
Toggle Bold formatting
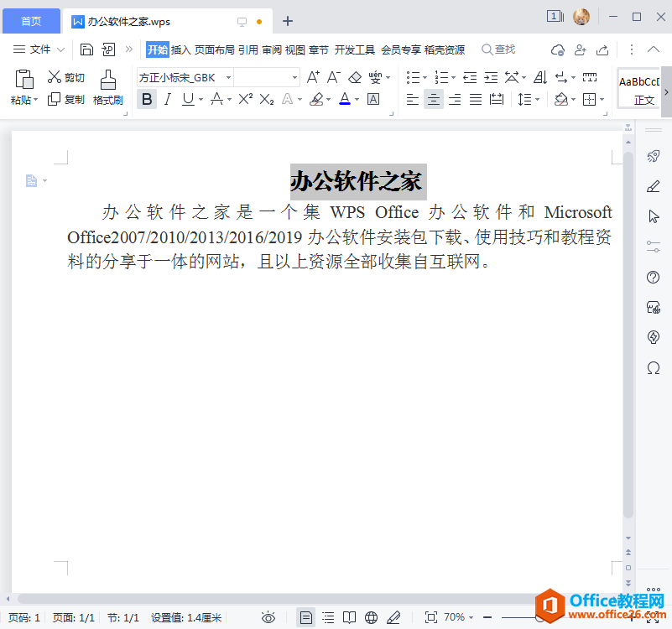[147, 100]
